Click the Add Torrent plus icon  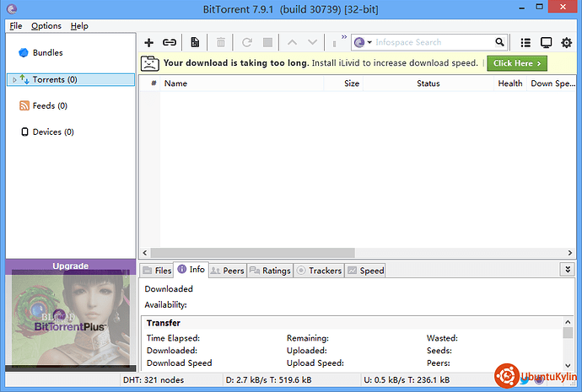(148, 43)
